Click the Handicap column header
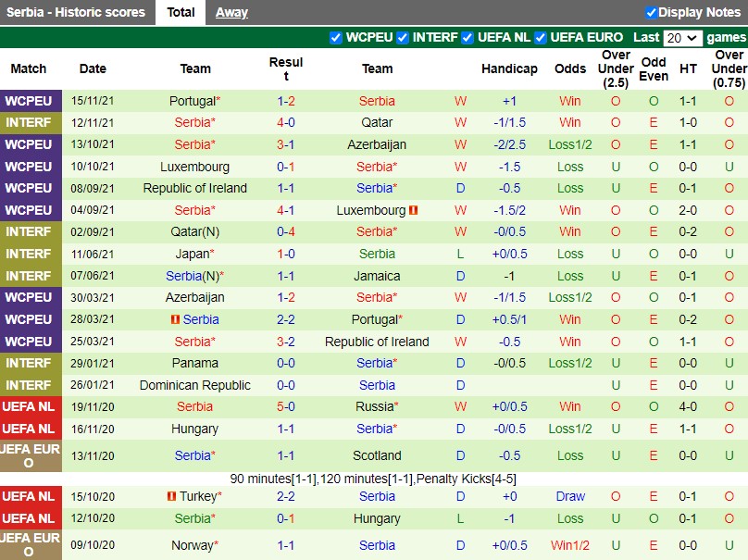The height and width of the screenshot is (560, 748). (x=509, y=68)
